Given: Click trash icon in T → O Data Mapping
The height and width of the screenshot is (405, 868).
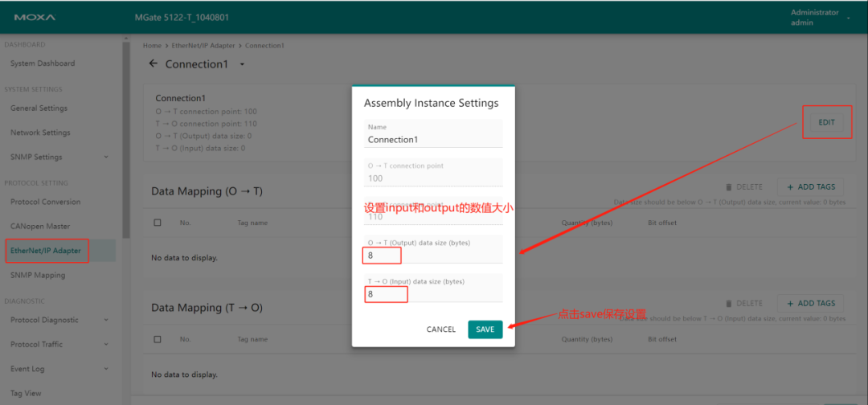Looking at the screenshot, I should pyautogui.click(x=729, y=304).
